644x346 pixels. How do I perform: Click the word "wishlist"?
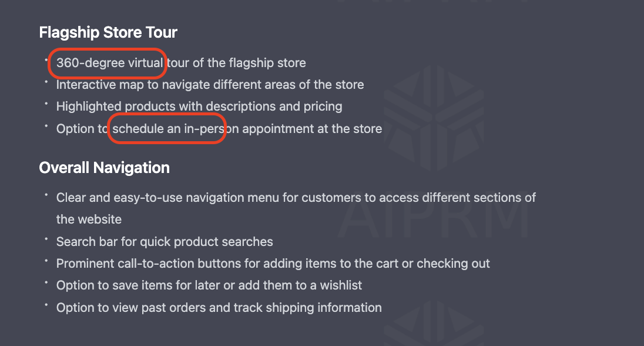pyautogui.click(x=341, y=285)
